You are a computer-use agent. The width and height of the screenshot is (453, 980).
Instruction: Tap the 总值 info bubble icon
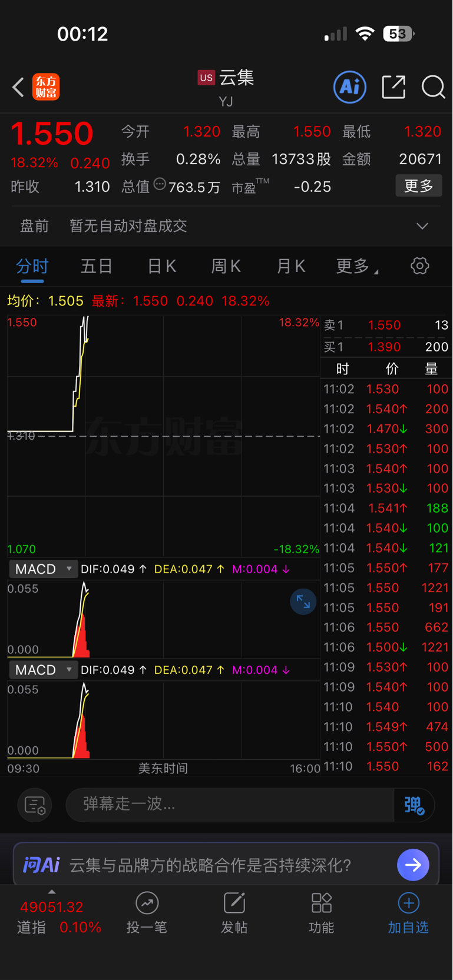[x=160, y=184]
